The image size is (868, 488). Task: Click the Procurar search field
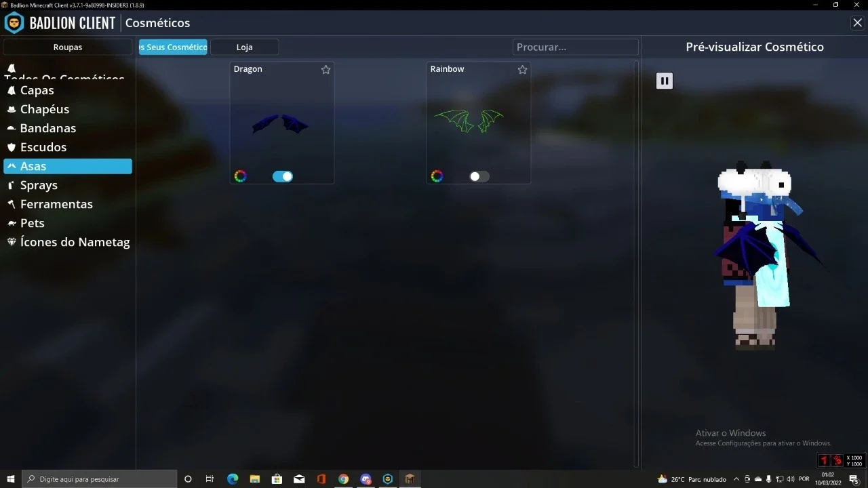[x=575, y=47]
